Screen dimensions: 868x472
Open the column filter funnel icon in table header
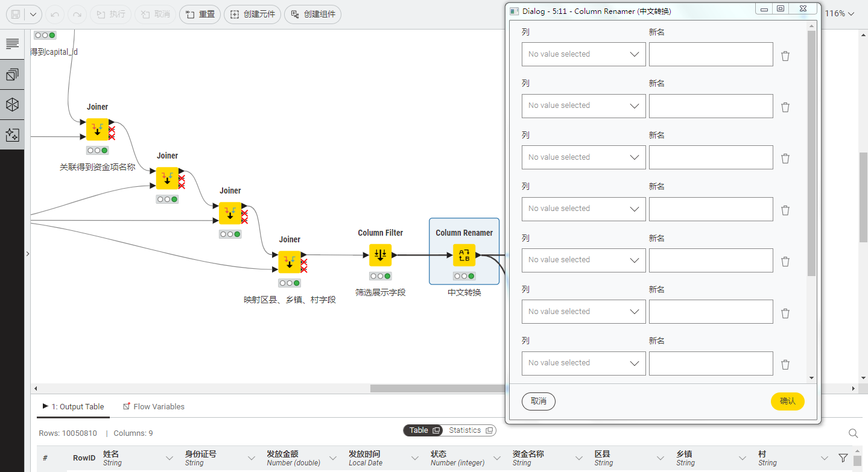coord(843,458)
